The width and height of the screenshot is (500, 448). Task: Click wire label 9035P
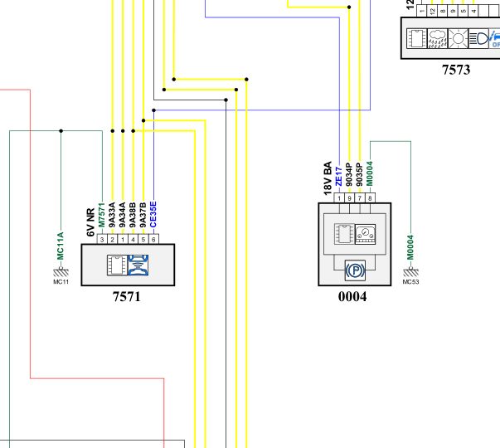point(359,174)
